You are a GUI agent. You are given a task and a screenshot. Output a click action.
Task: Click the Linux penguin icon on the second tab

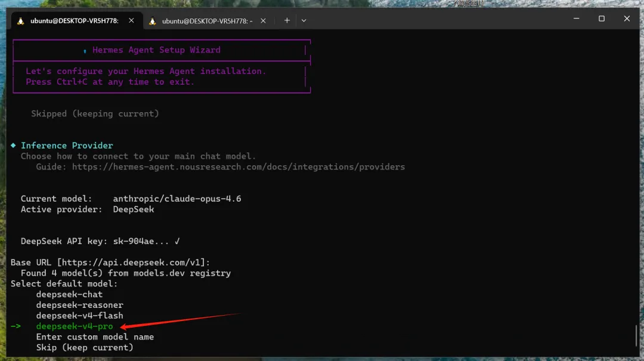[153, 21]
